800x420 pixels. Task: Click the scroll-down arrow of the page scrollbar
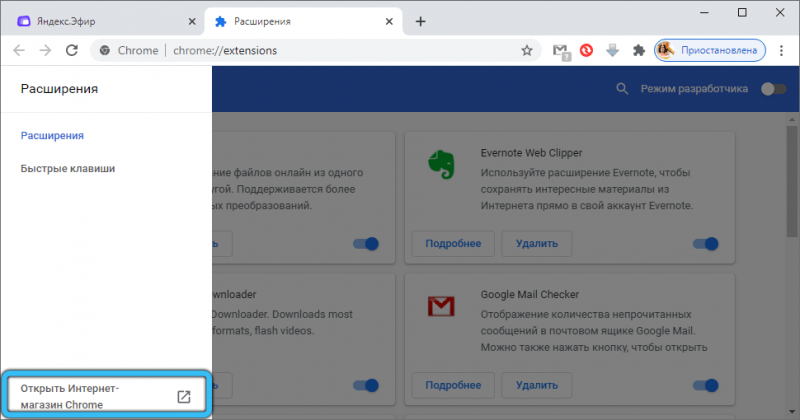(792, 411)
